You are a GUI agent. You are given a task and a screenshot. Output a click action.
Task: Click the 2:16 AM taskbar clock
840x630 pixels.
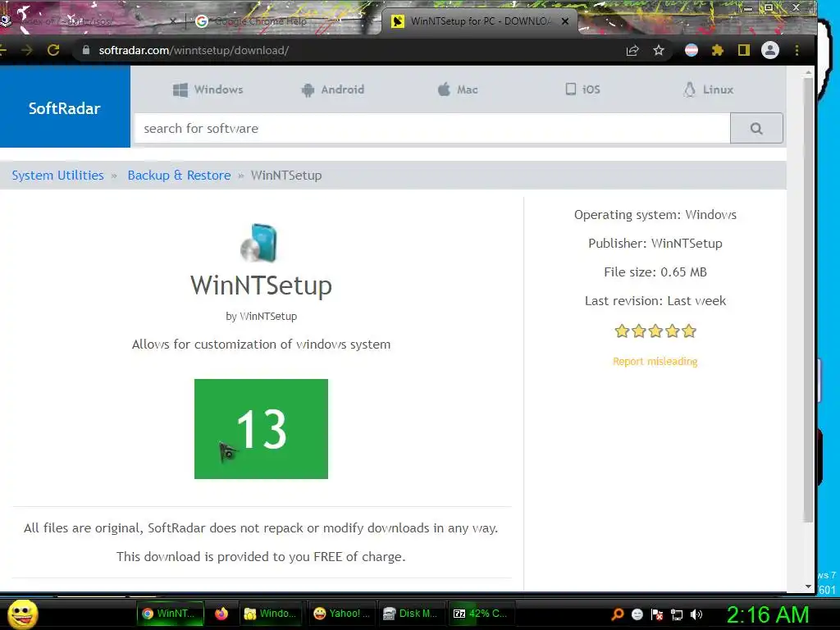(768, 614)
